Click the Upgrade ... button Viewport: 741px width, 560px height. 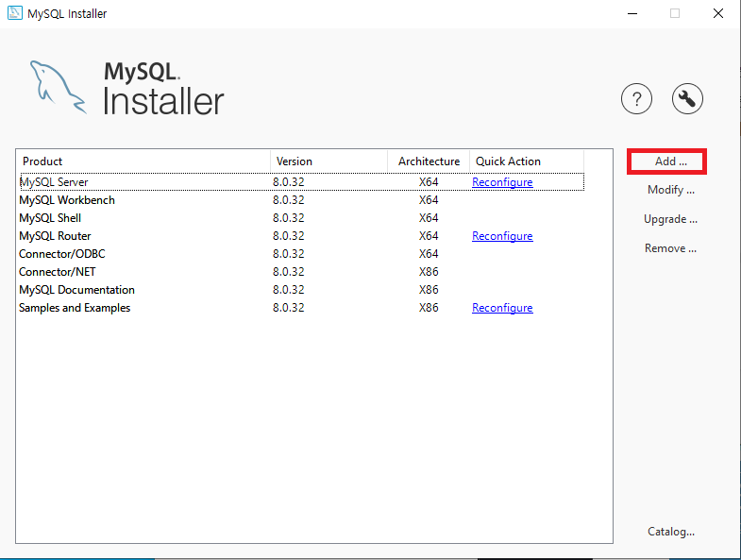670,219
